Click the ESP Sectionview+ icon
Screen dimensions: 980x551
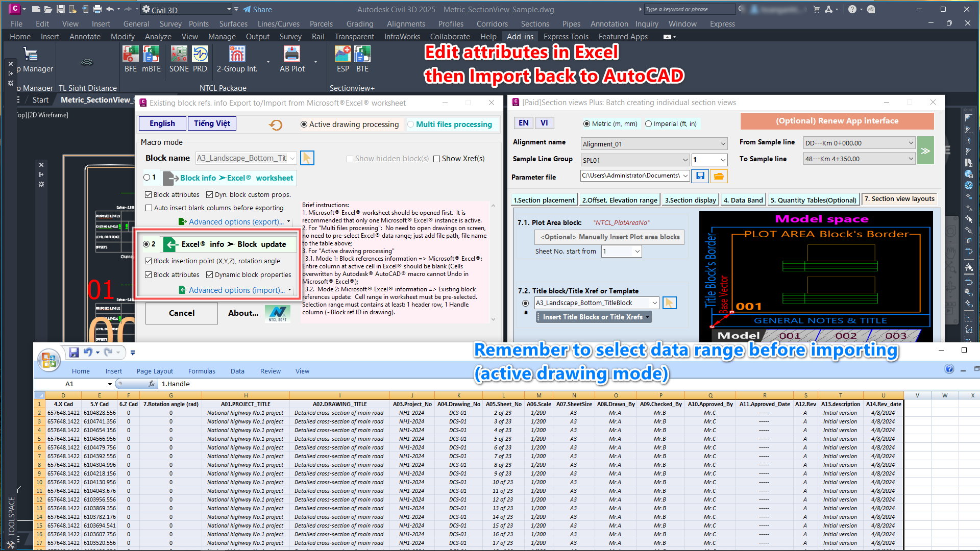pos(343,55)
